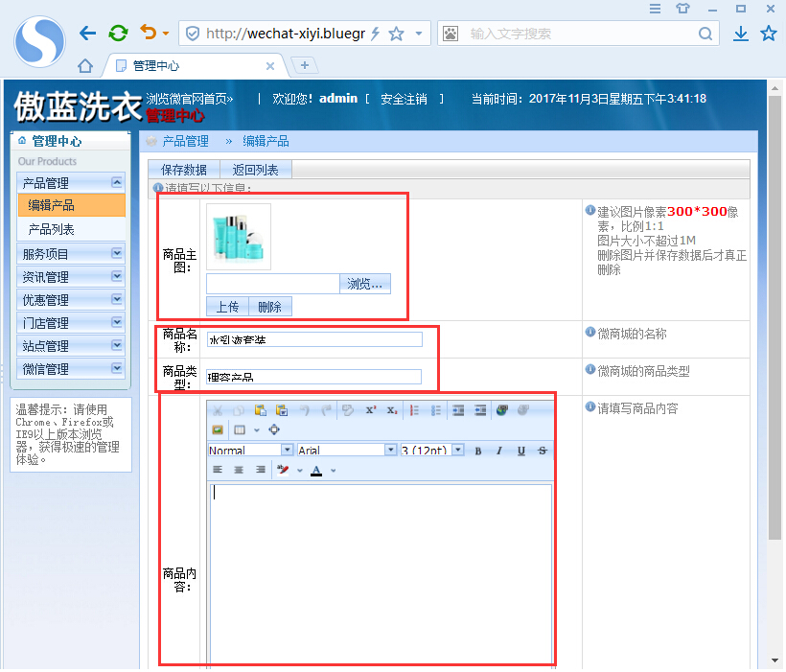This screenshot has height=672, width=786.
Task: Open the font size 3 (12pt) dropdown
Action: coord(459,450)
